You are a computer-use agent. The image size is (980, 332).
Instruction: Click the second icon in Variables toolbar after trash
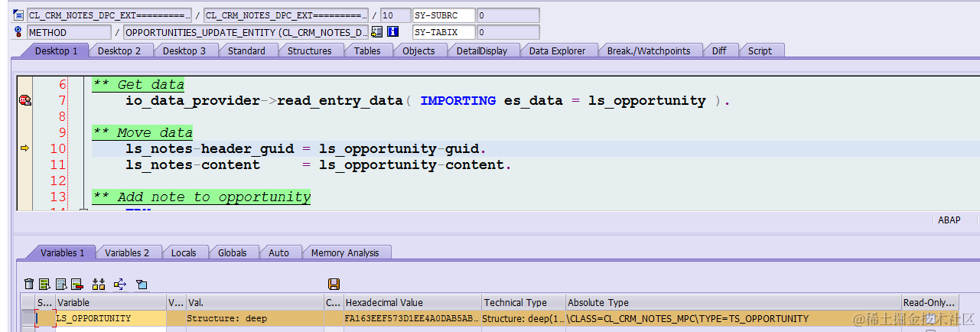point(45,284)
